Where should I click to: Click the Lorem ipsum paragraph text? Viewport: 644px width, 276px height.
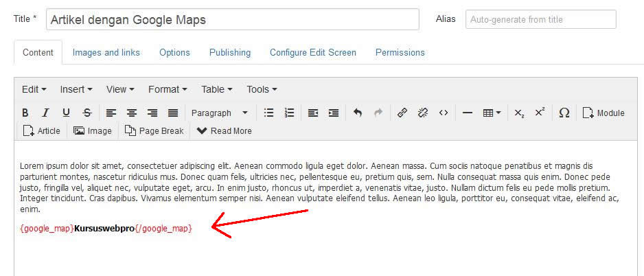319,187
